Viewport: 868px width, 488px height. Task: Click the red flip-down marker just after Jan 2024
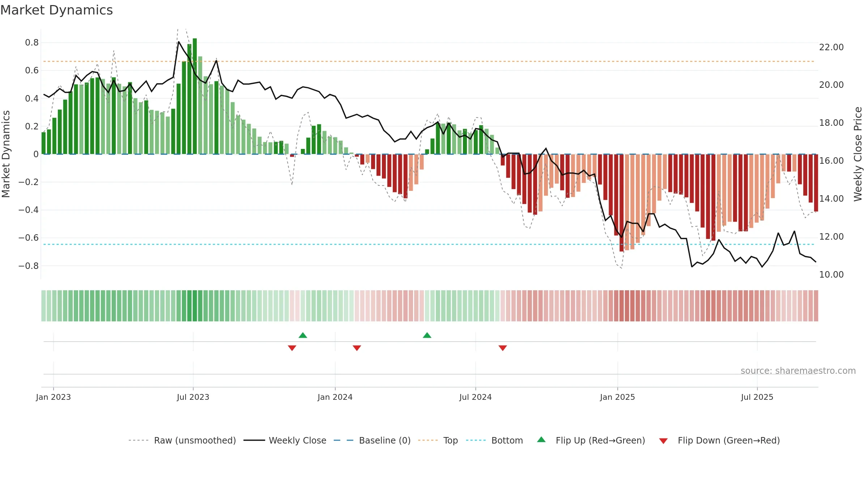coord(357,348)
